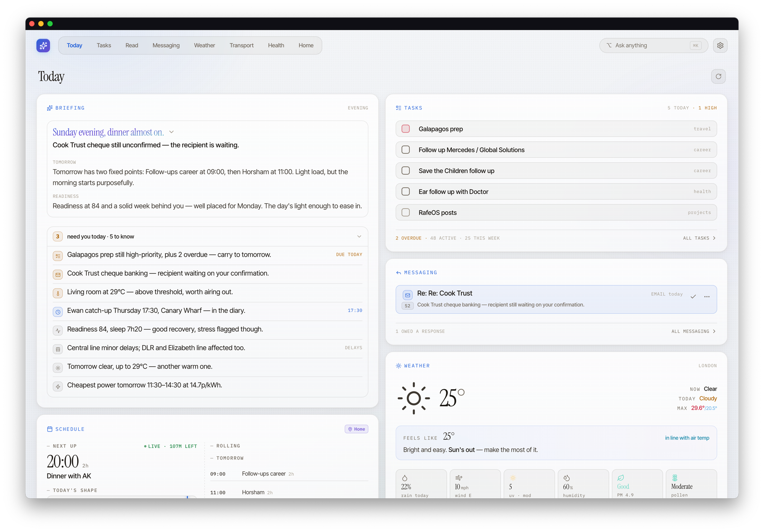This screenshot has width=764, height=532.
Task: Expand the Sunday evening briefing headline chevron
Action: pos(172,132)
